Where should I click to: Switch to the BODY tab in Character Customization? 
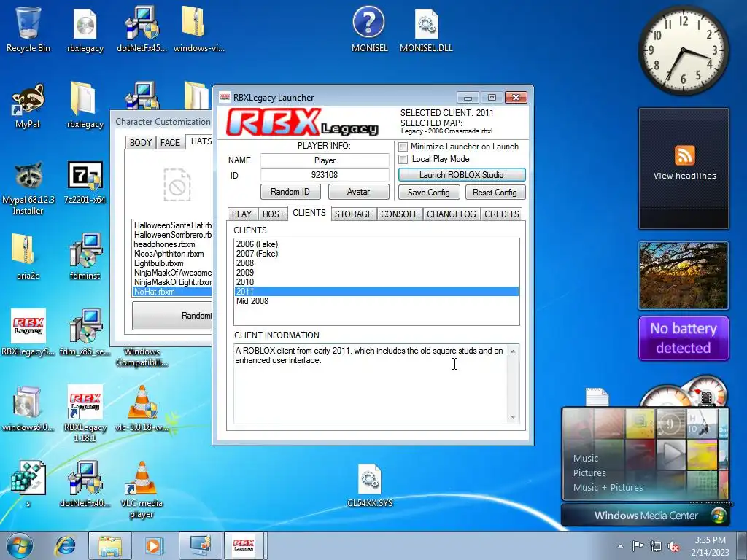point(141,143)
